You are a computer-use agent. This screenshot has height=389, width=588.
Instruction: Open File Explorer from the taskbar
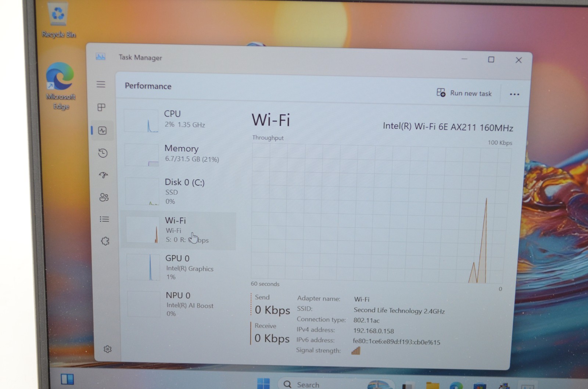tap(433, 386)
